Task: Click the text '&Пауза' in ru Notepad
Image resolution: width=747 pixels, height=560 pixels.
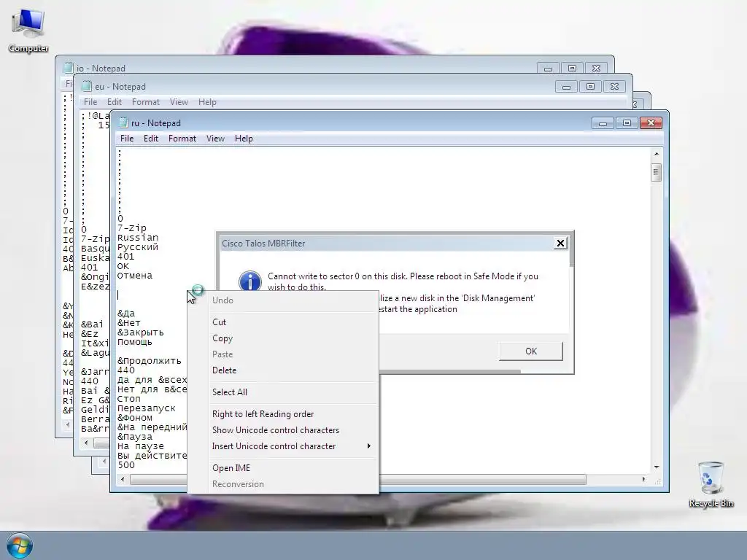Action: click(135, 437)
